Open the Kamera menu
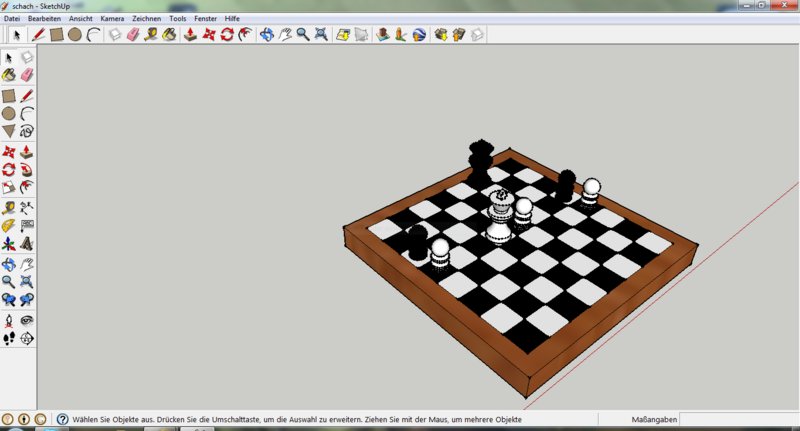 click(112, 18)
